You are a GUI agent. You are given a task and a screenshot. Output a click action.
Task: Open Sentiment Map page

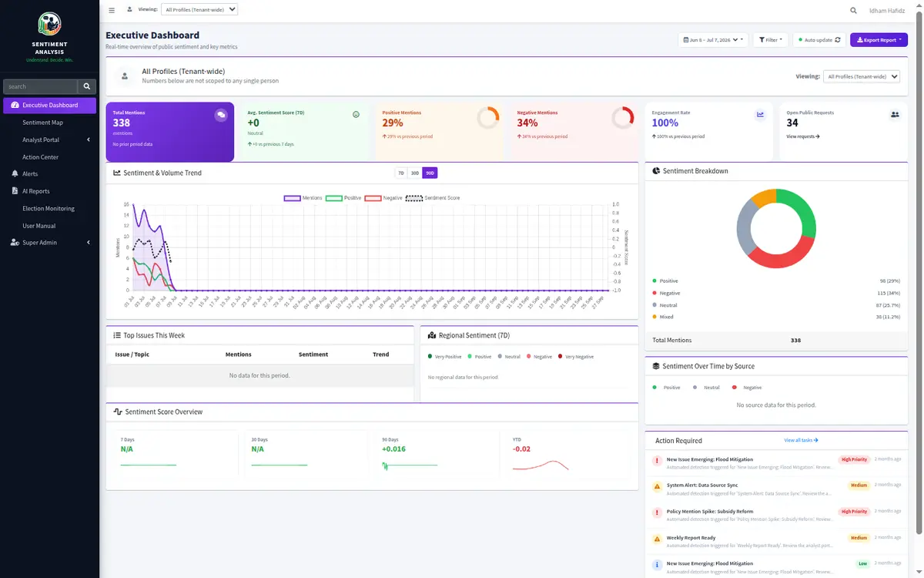(49, 123)
